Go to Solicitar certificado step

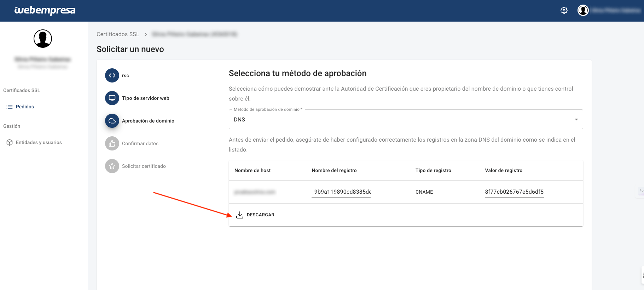(x=144, y=166)
